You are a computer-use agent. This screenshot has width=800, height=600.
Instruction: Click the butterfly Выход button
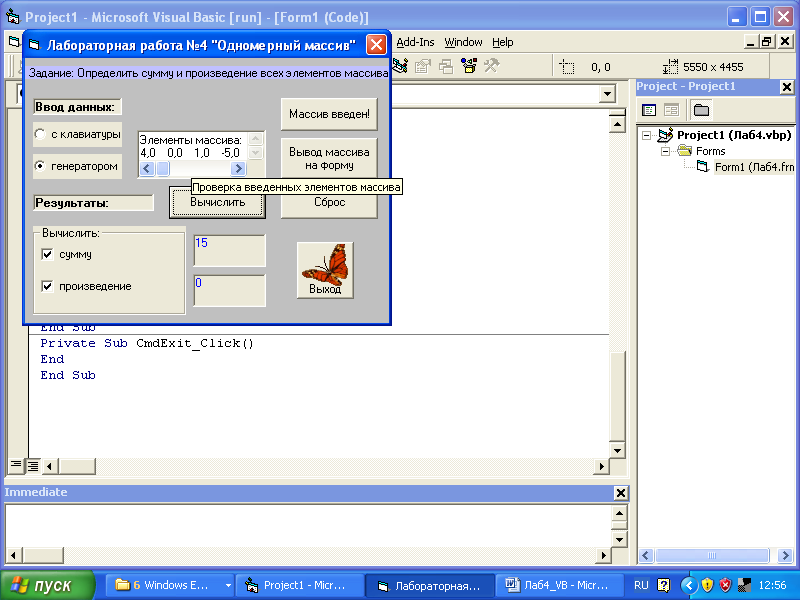tap(325, 270)
